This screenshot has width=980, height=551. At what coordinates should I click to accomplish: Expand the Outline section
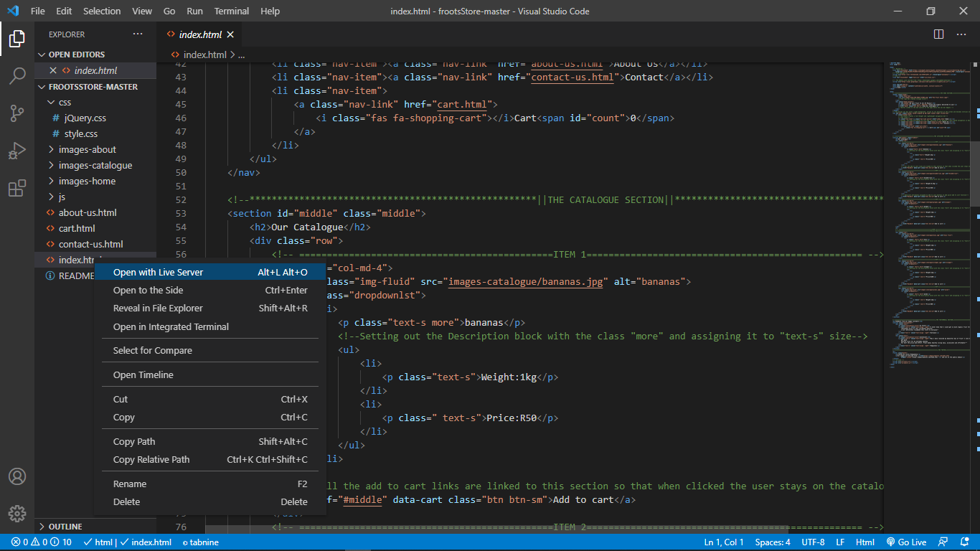coord(65,527)
